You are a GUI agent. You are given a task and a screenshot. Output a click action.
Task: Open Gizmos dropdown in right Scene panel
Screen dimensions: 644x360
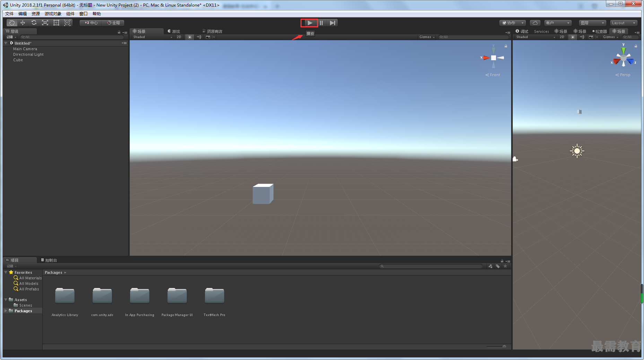tap(610, 37)
